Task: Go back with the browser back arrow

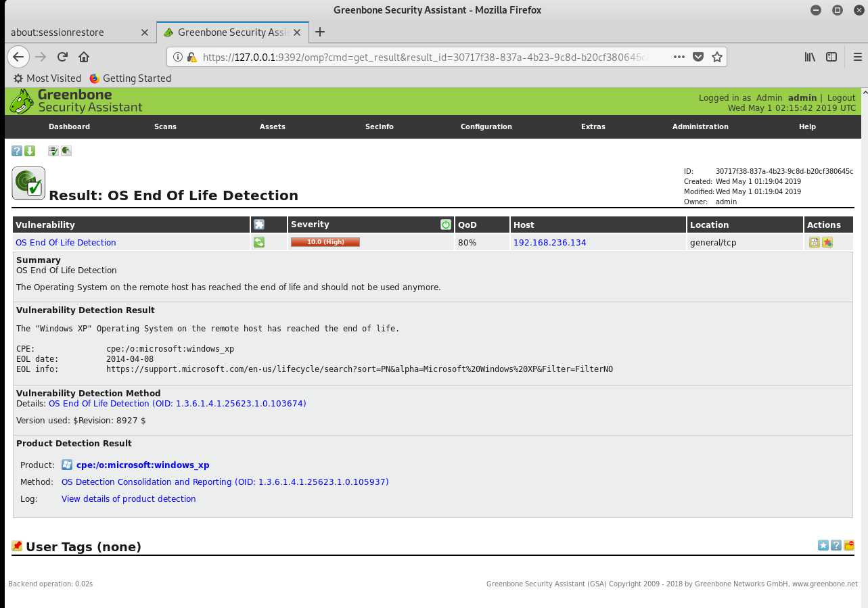Action: tap(18, 57)
